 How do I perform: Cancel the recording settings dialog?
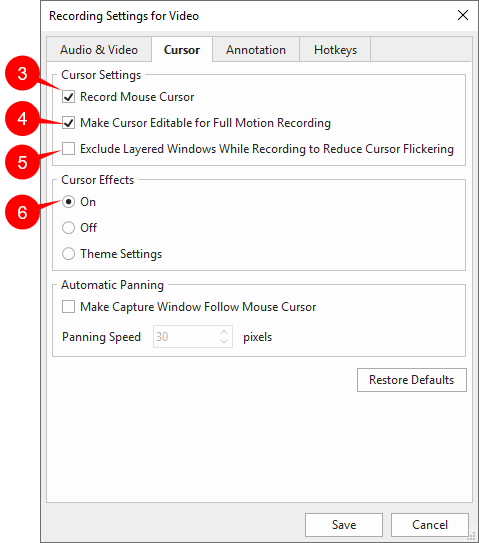click(x=430, y=525)
